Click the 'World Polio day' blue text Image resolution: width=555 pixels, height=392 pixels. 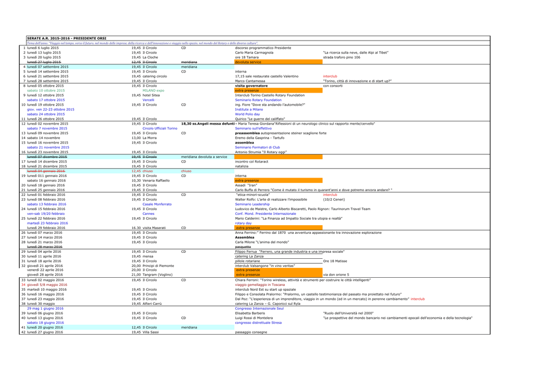[247, 114]
